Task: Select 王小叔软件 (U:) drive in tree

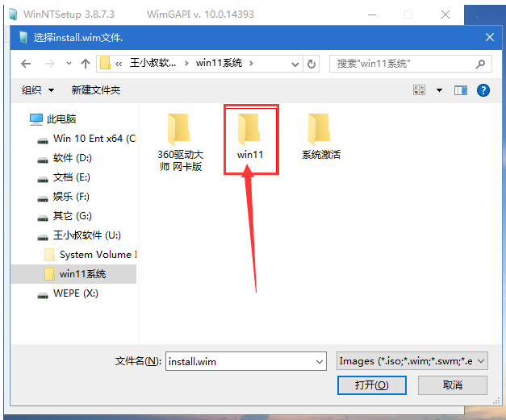Action: [x=86, y=235]
